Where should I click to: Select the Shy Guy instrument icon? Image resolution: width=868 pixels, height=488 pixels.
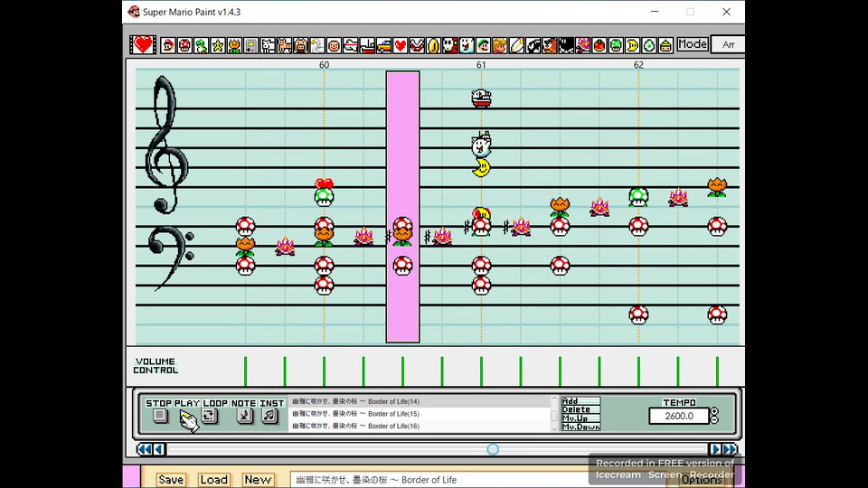coord(450,45)
